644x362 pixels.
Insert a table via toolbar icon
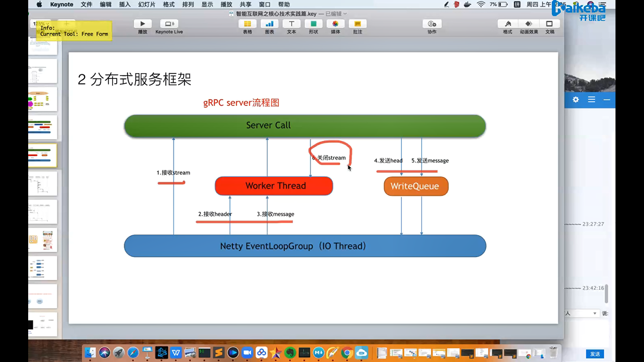[x=247, y=24]
